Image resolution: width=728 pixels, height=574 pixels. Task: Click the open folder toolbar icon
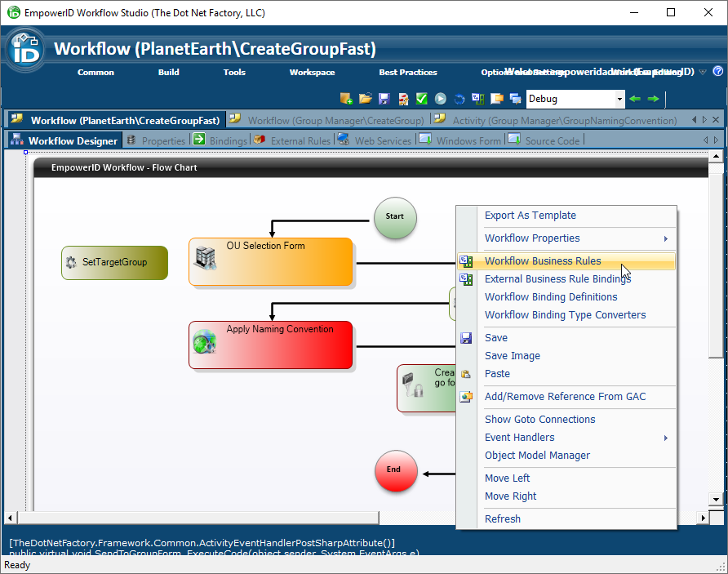tap(365, 99)
